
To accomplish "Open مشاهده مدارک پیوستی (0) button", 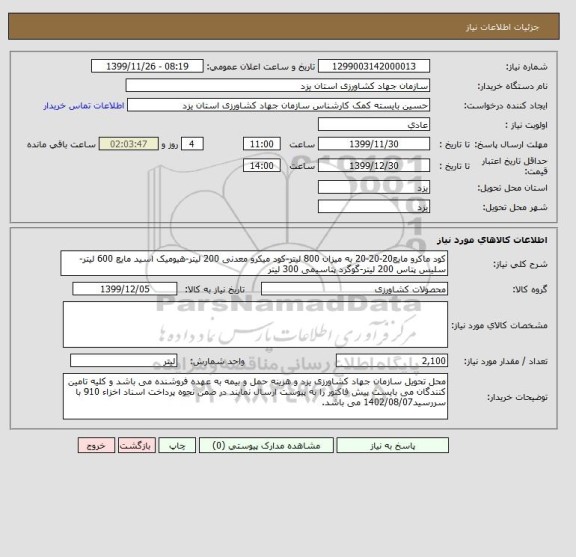I will 266,445.
